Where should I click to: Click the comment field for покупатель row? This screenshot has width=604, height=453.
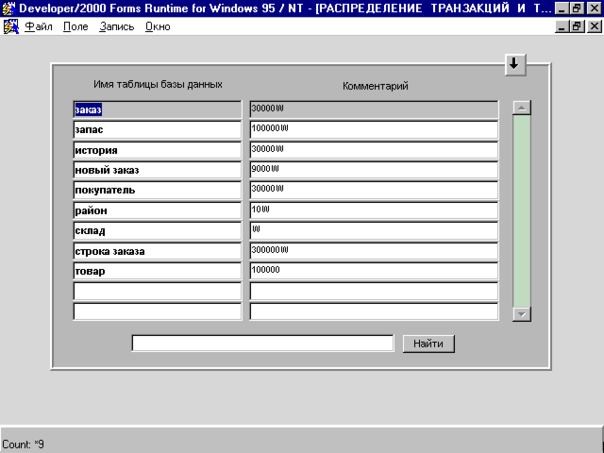coord(374,190)
